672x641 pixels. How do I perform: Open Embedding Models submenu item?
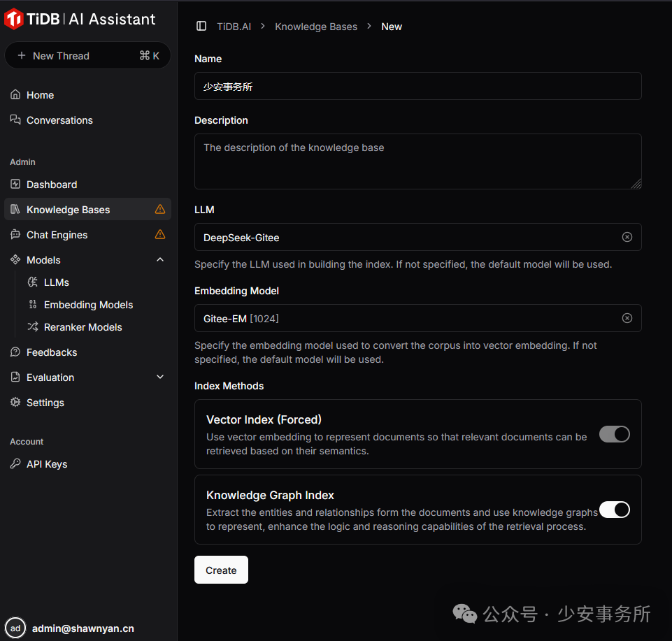point(96,304)
